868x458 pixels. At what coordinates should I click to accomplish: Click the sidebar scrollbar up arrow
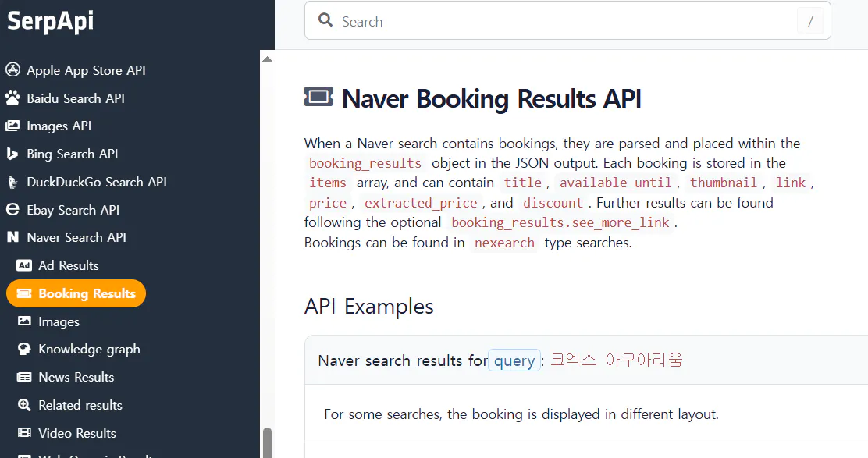[x=268, y=59]
